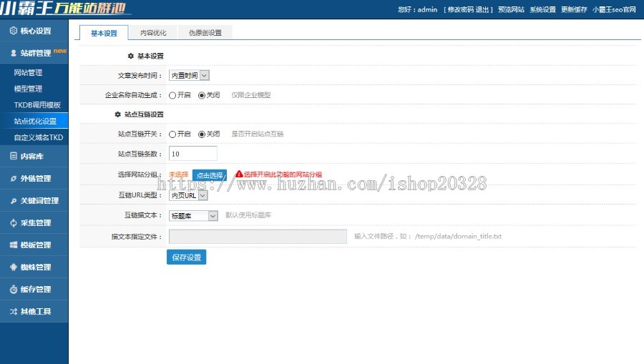
Task: Open 蜘蛛管理 in the sidebar
Action: coord(34,267)
